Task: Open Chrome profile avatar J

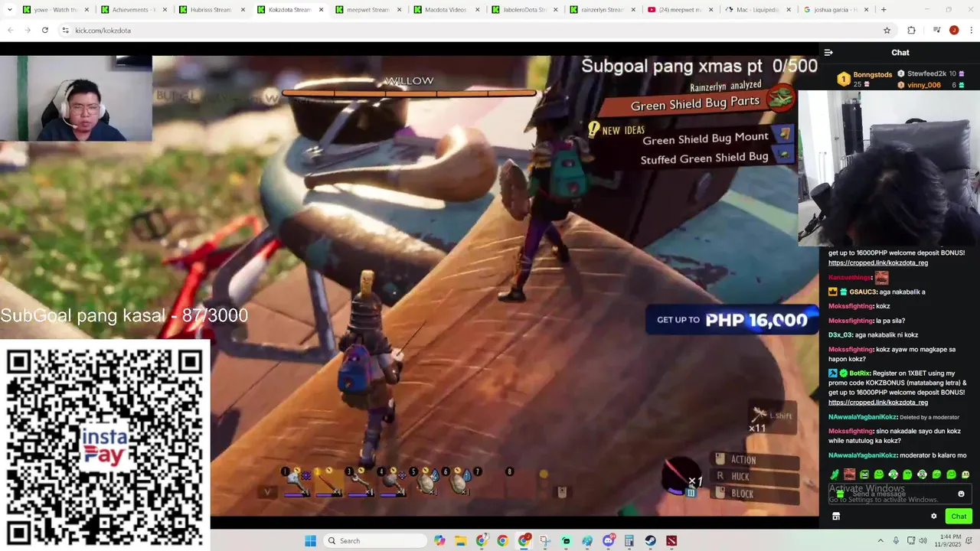Action: [954, 30]
